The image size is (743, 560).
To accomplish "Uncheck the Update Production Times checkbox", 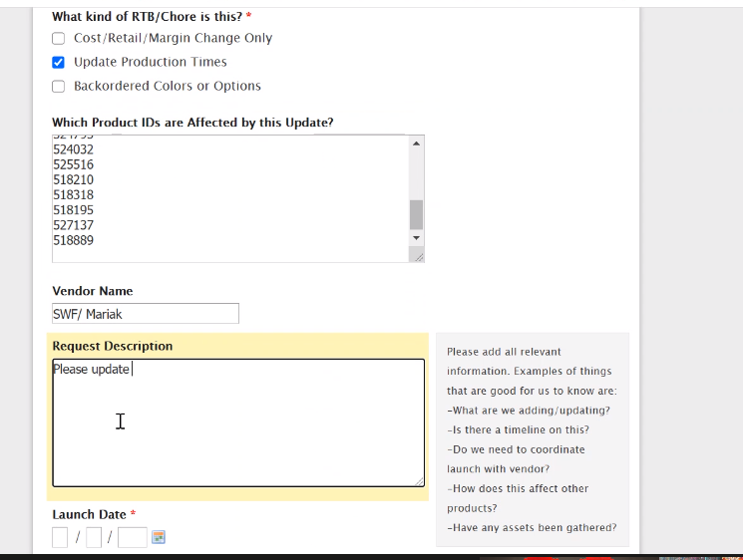I will pyautogui.click(x=58, y=63).
